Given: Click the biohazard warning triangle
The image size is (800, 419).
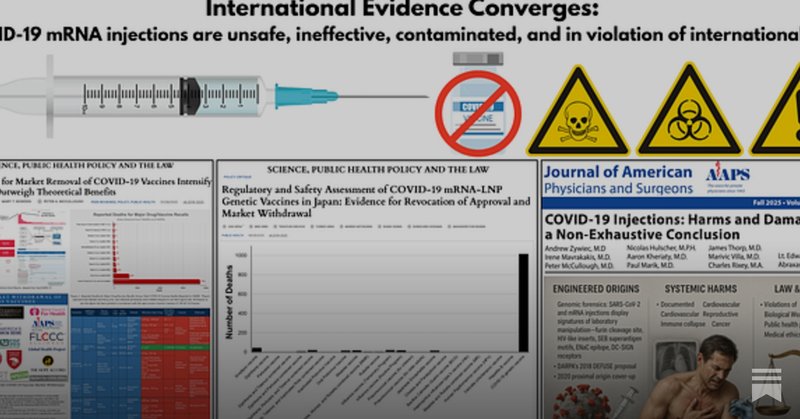Looking at the screenshot, I should coord(689,110).
